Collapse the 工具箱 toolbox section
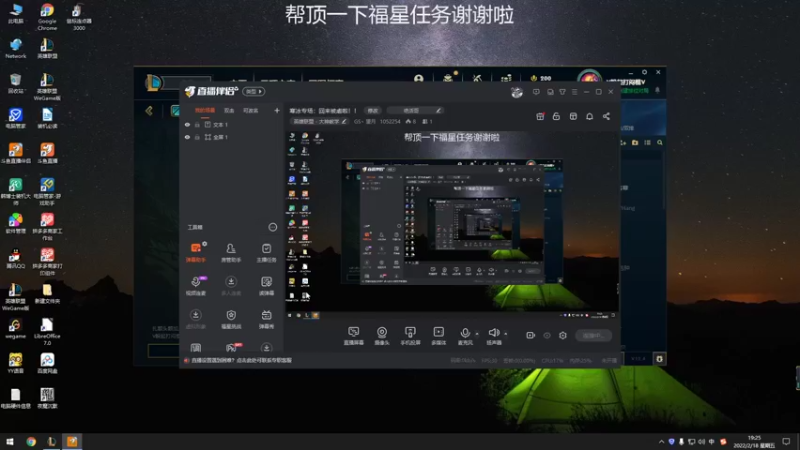 pos(272,227)
